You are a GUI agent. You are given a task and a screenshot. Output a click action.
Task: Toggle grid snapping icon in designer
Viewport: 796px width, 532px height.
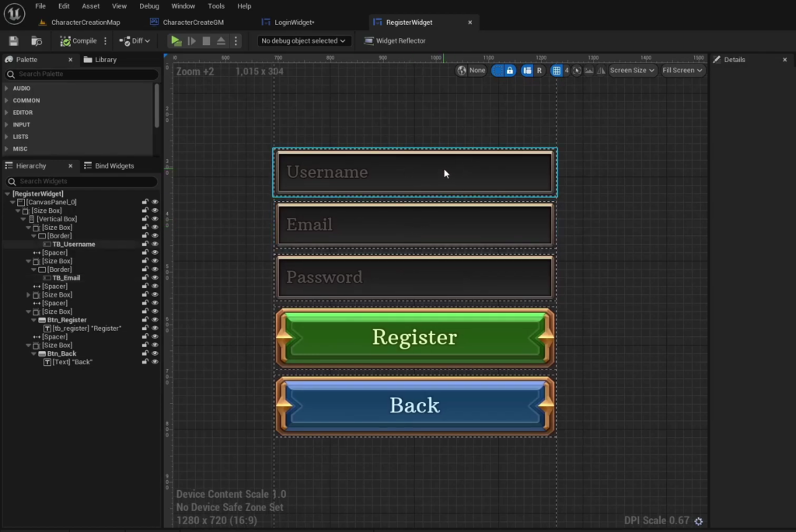pyautogui.click(x=557, y=71)
